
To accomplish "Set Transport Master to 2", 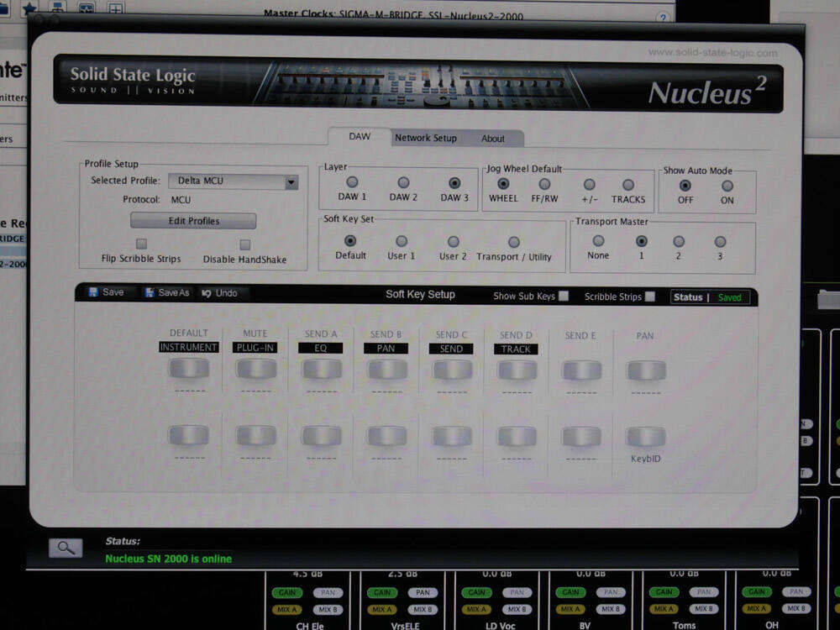I will pos(679,242).
